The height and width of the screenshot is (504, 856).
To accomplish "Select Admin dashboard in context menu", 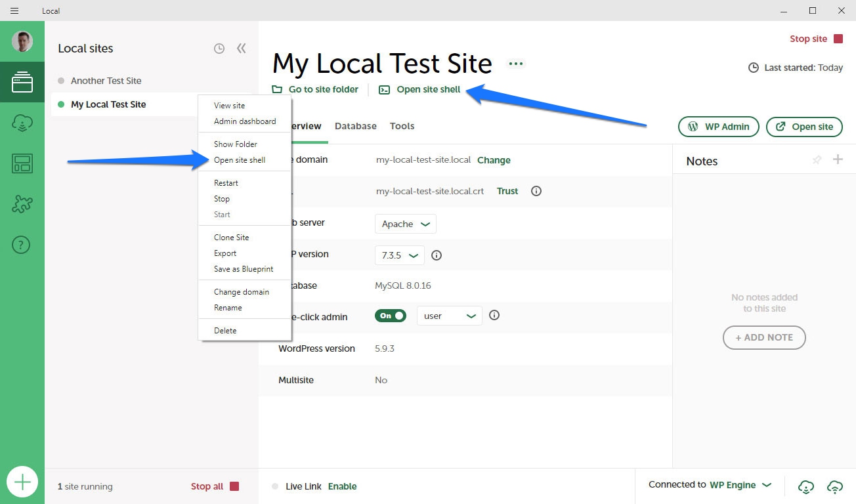I will coord(244,121).
